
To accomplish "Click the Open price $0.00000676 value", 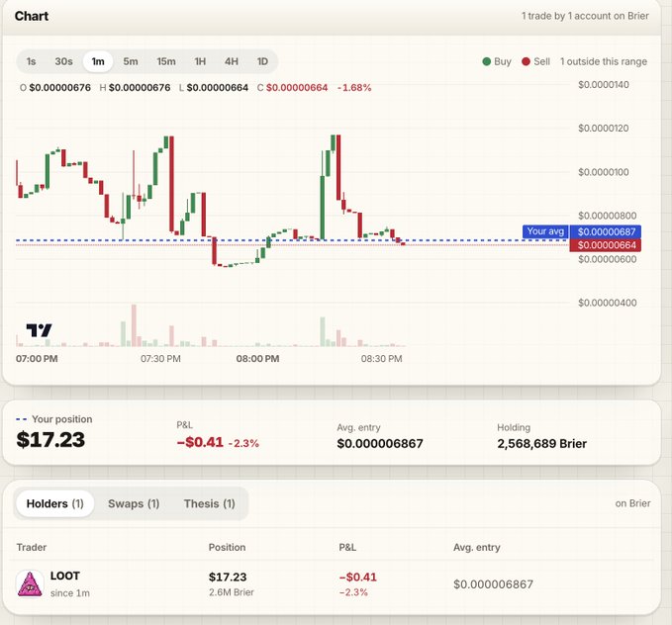I will pyautogui.click(x=60, y=88).
